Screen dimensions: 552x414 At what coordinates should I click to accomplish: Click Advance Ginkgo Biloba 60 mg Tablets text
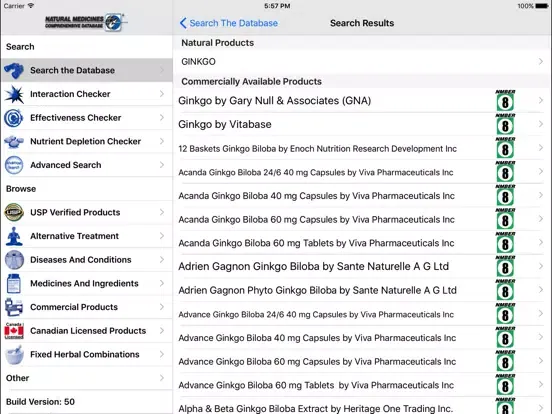(x=316, y=385)
